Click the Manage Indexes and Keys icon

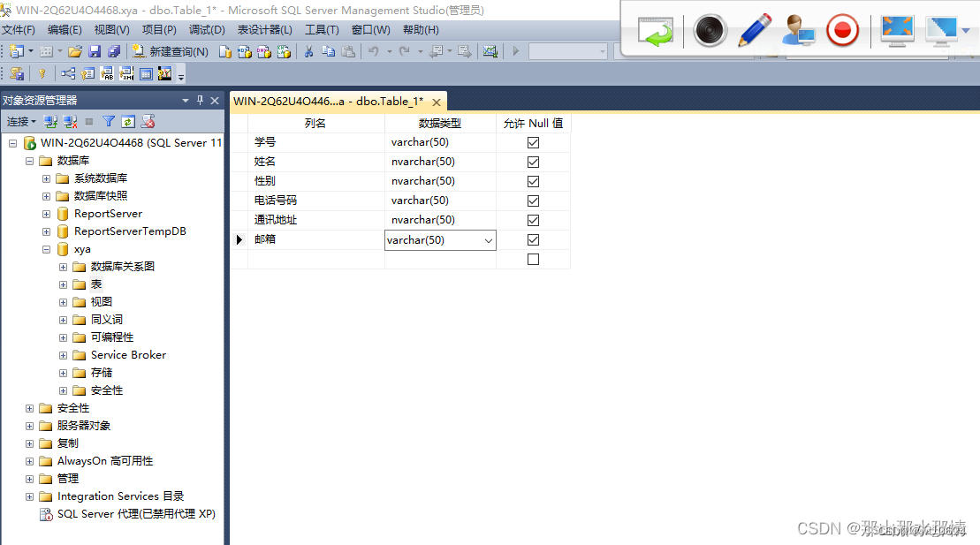click(x=87, y=73)
